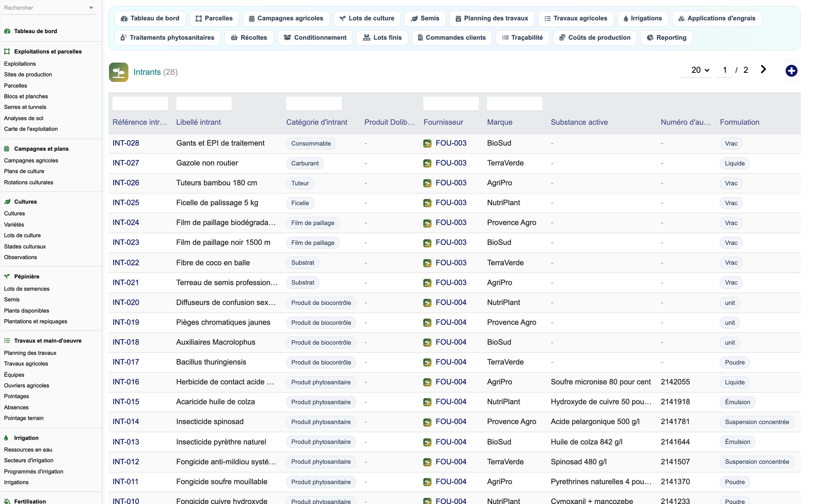The height and width of the screenshot is (504, 815).
Task: Open Applications d'engrais tab
Action: pos(717,18)
